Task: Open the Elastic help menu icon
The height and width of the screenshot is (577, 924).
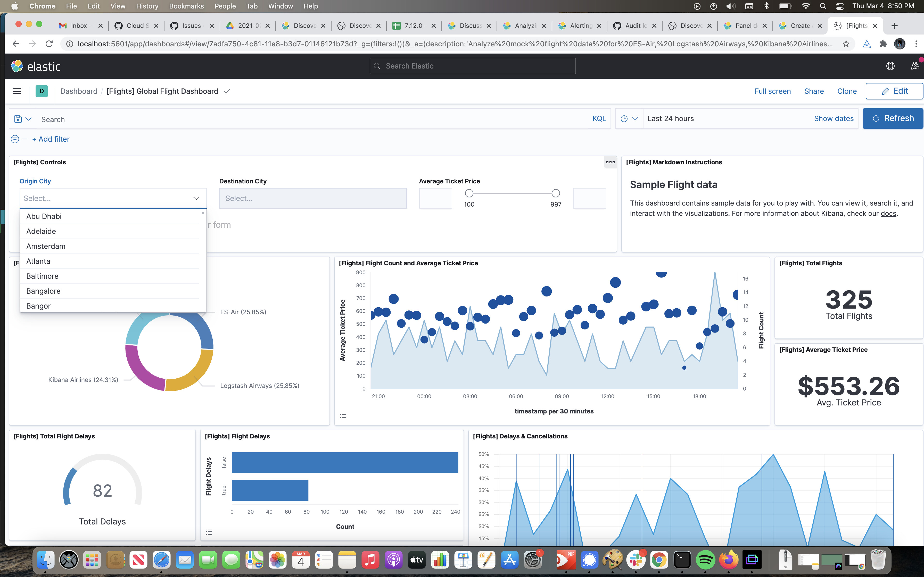Action: pos(890,66)
